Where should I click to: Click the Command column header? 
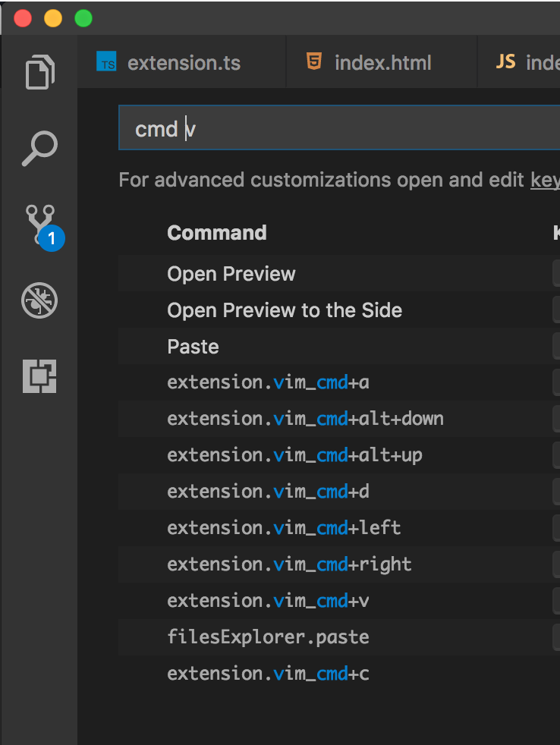tap(216, 233)
